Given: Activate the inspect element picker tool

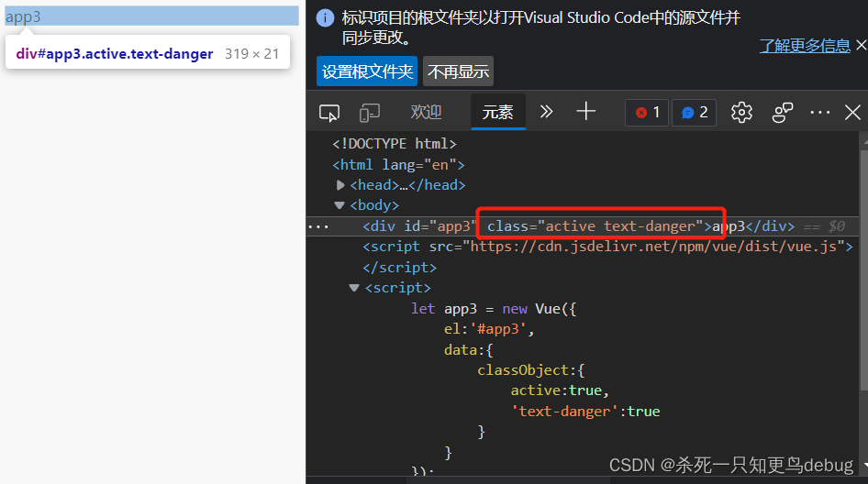Looking at the screenshot, I should point(329,113).
